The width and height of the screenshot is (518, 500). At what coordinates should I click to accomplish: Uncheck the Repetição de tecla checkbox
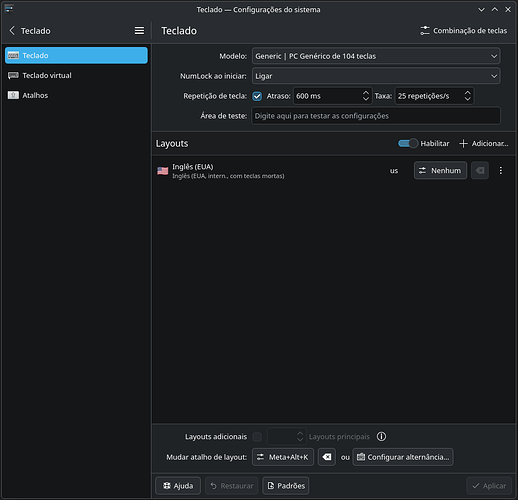coord(257,96)
